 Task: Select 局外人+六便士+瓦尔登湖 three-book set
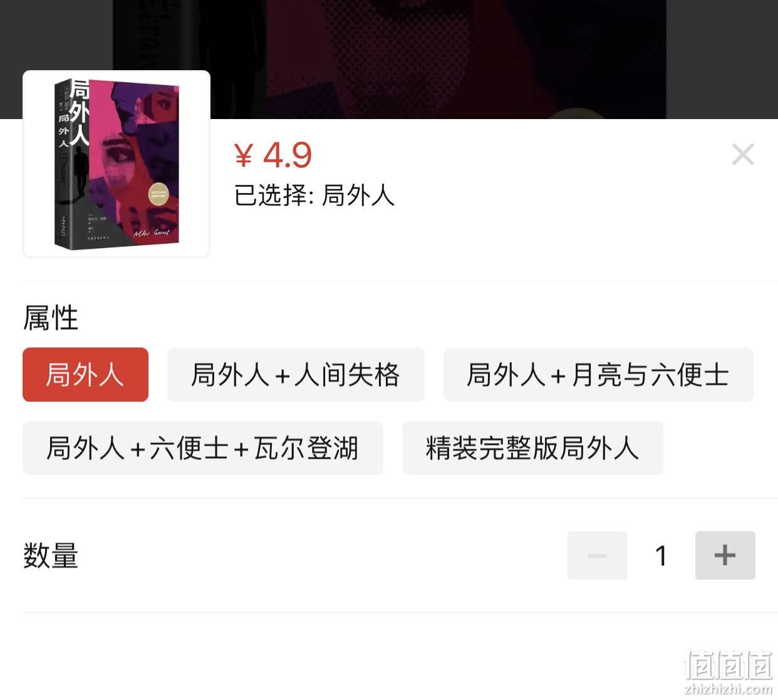point(202,448)
